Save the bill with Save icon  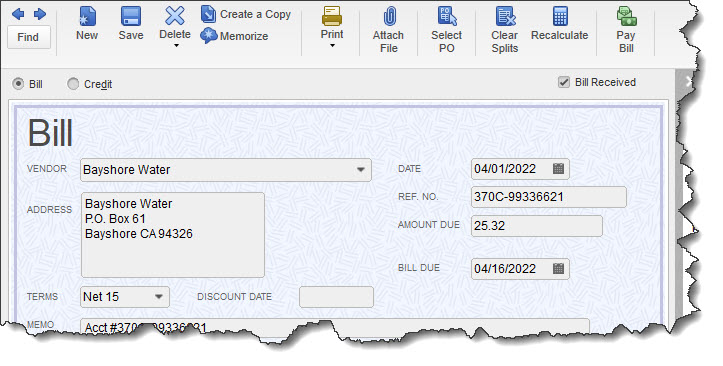131,17
